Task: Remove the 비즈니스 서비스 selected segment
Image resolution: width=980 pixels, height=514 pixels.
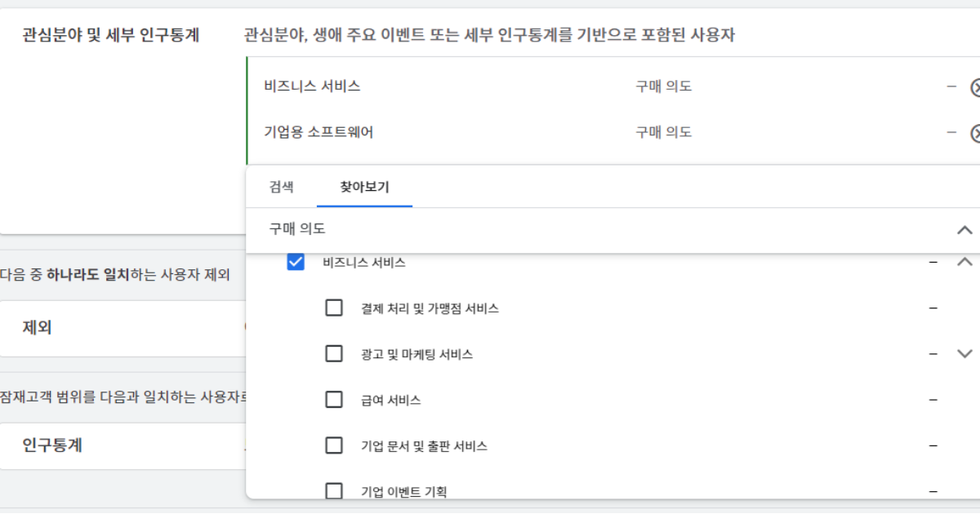Action: click(x=975, y=87)
